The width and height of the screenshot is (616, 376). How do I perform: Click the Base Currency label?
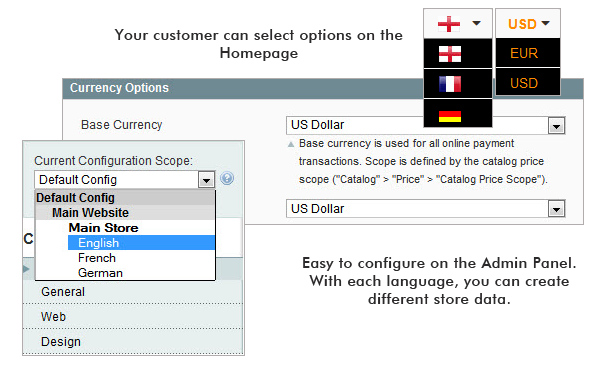click(121, 125)
